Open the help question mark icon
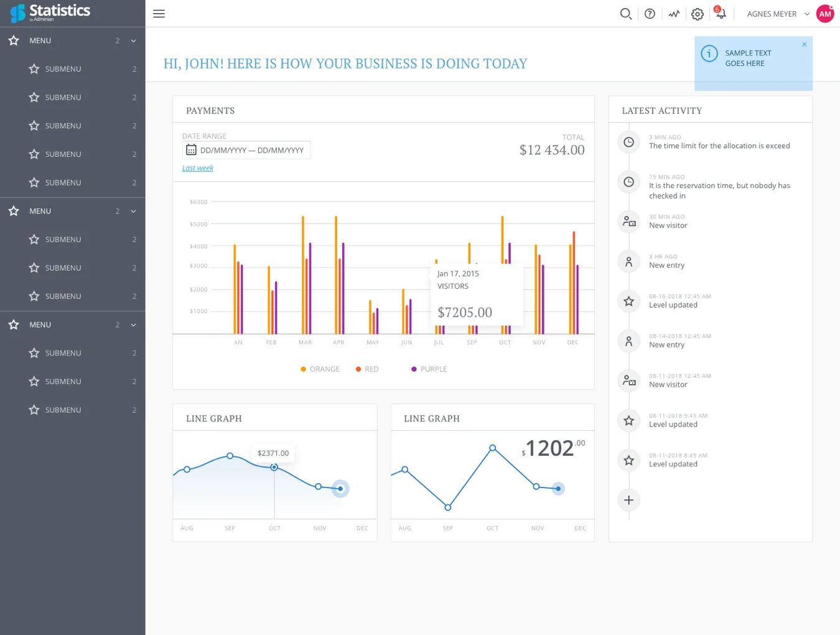 (650, 14)
